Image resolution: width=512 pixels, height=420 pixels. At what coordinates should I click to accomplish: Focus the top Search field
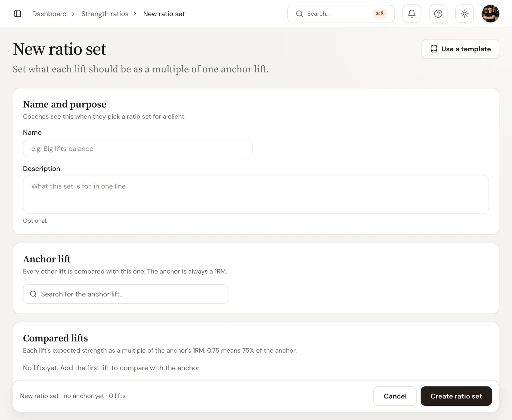[x=341, y=14]
